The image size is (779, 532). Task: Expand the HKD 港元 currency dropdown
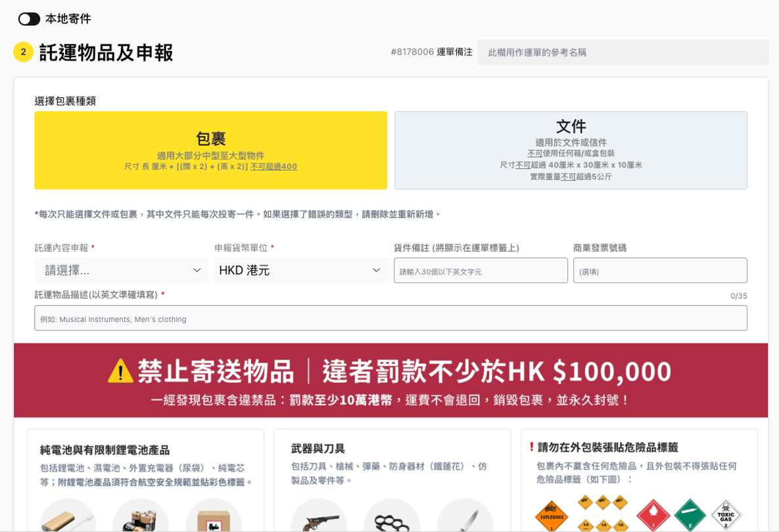coord(300,270)
